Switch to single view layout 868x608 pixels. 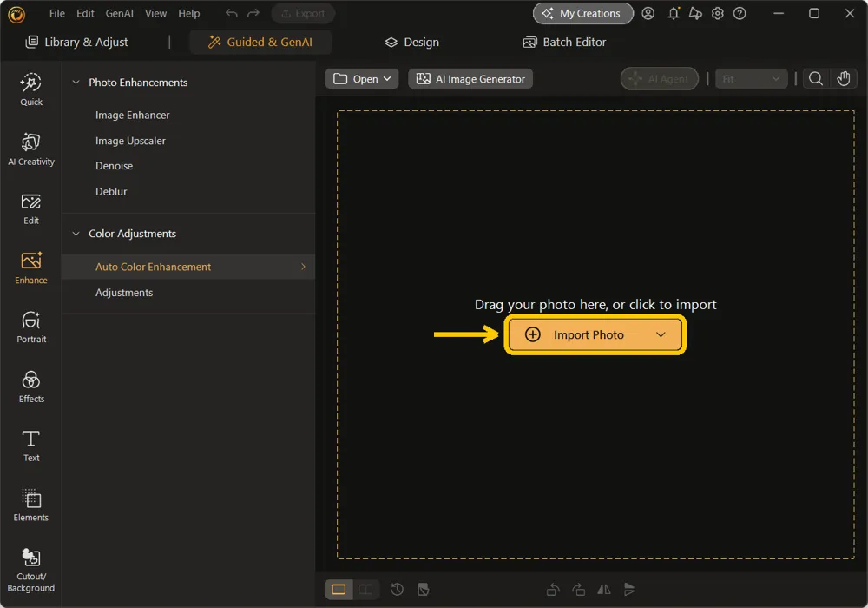tap(339, 589)
